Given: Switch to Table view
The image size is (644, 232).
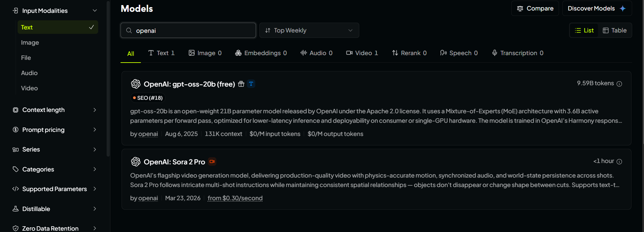Looking at the screenshot, I should tap(615, 30).
